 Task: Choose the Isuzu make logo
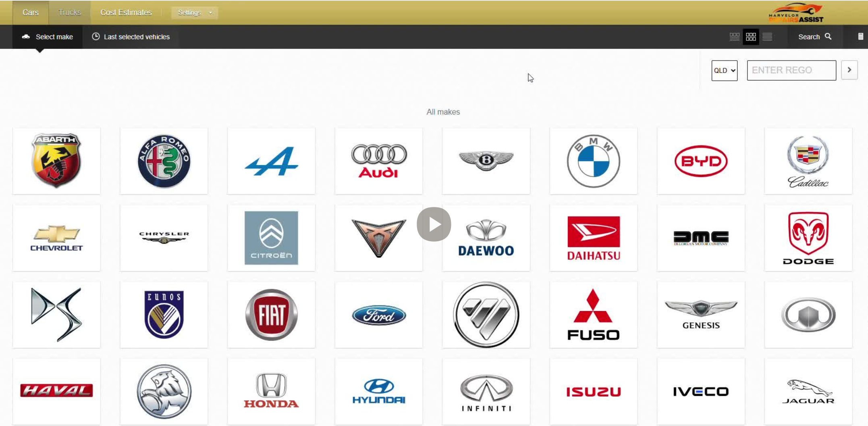(x=594, y=391)
